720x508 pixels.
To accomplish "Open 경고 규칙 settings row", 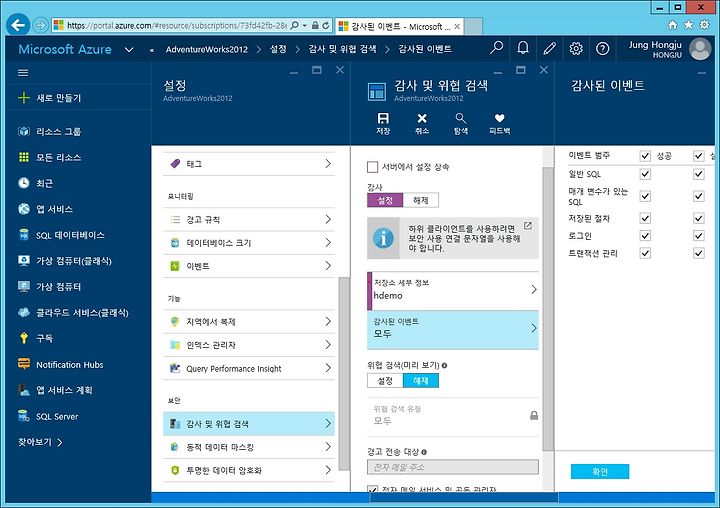I will coord(249,220).
